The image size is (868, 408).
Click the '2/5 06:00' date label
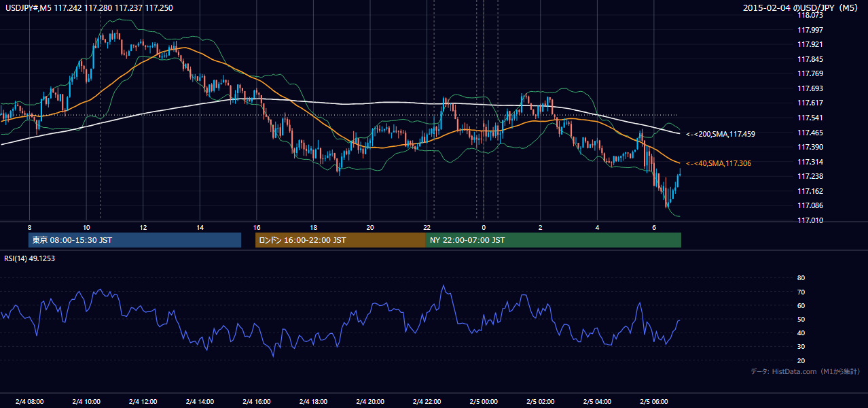tap(654, 402)
